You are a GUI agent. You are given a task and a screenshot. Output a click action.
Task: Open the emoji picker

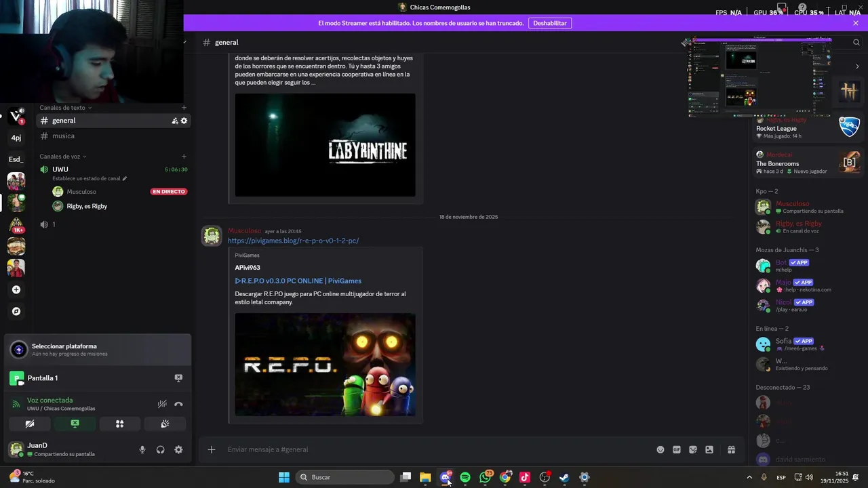tap(660, 449)
